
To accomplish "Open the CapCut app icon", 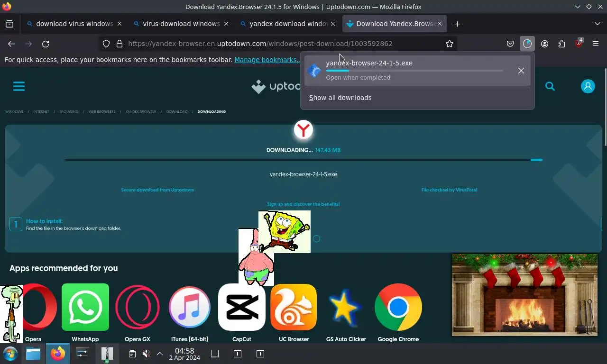I will pyautogui.click(x=242, y=307).
